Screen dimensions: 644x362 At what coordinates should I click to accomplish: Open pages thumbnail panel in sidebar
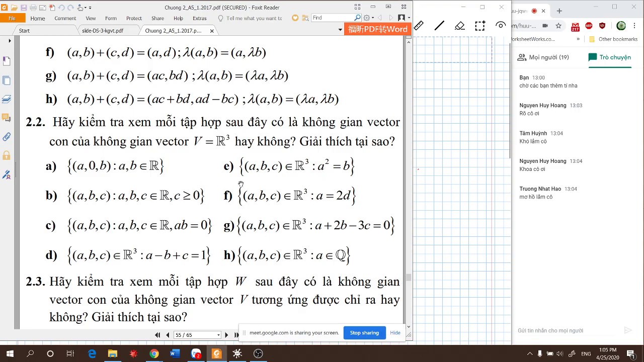click(x=7, y=80)
